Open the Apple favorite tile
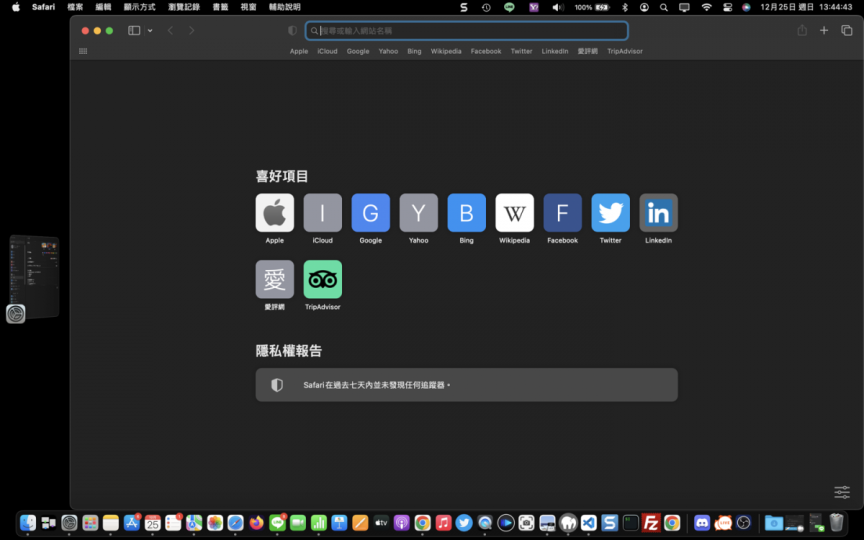The height and width of the screenshot is (540, 864). (x=274, y=213)
